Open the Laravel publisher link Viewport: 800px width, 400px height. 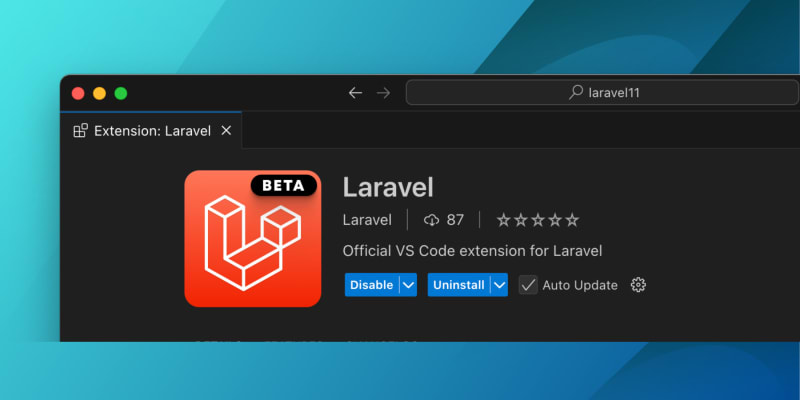click(x=366, y=220)
